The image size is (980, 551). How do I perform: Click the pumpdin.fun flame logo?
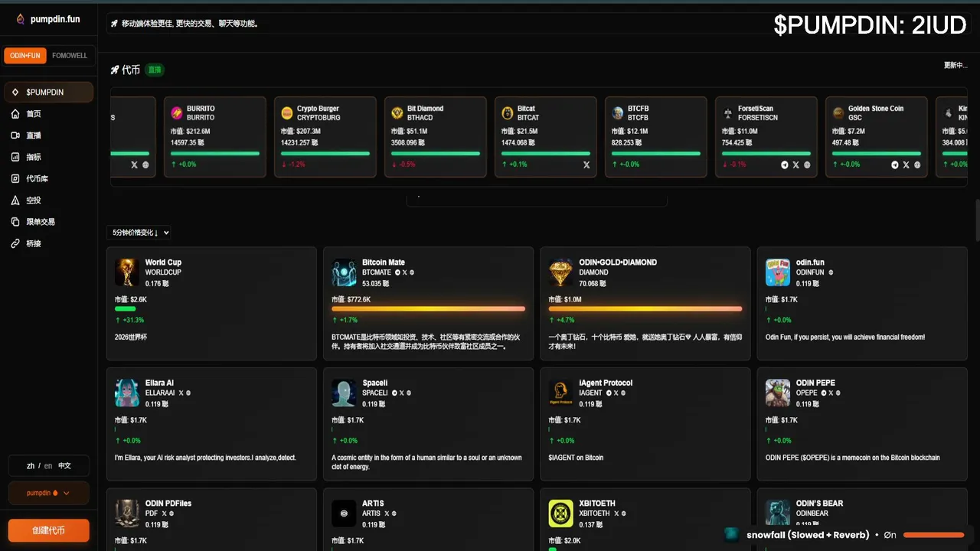[x=20, y=19]
